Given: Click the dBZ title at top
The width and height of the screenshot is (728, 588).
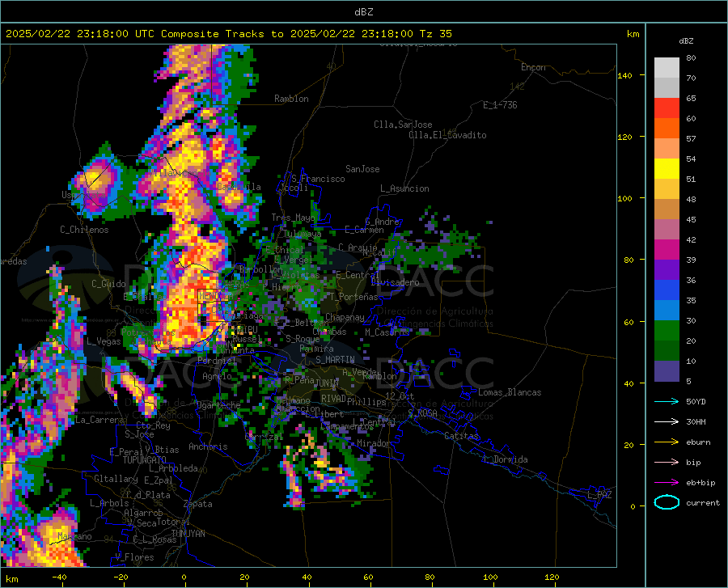Looking at the screenshot, I should [x=363, y=12].
